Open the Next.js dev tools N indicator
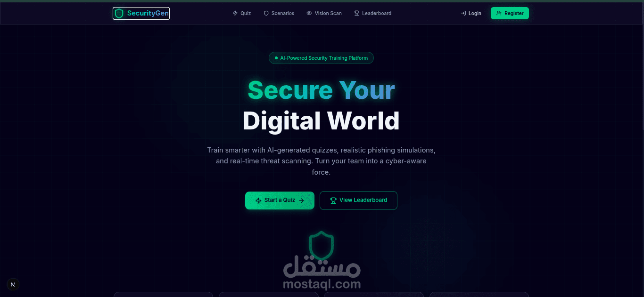This screenshot has width=644, height=297. (13, 284)
